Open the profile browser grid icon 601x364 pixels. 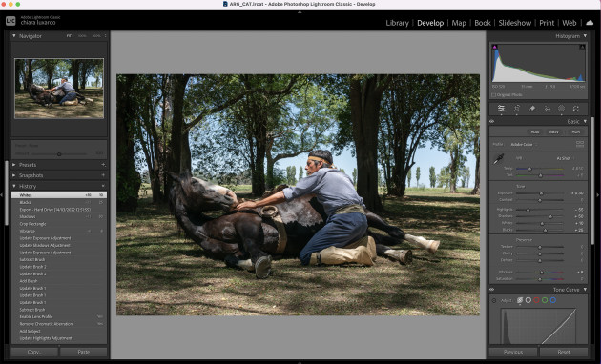pos(580,144)
